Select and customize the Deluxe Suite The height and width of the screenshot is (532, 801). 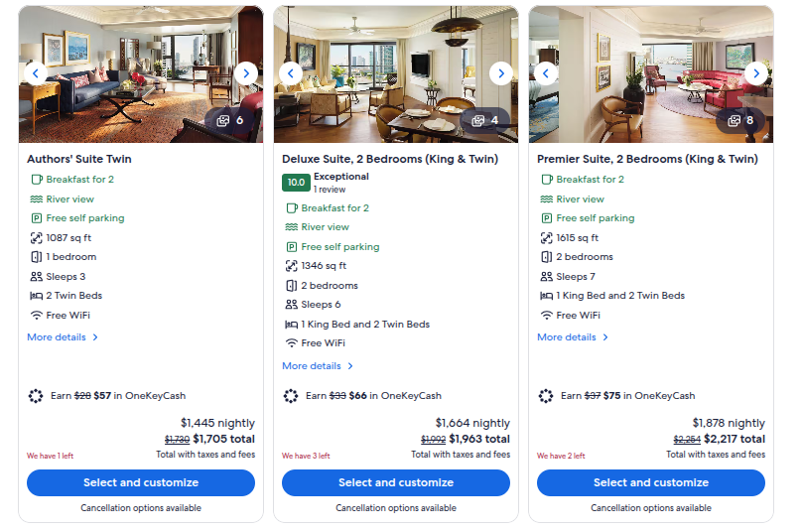click(396, 483)
